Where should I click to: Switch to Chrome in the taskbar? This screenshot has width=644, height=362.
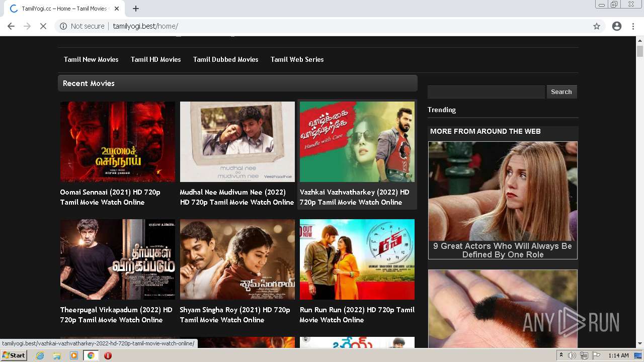click(x=91, y=355)
